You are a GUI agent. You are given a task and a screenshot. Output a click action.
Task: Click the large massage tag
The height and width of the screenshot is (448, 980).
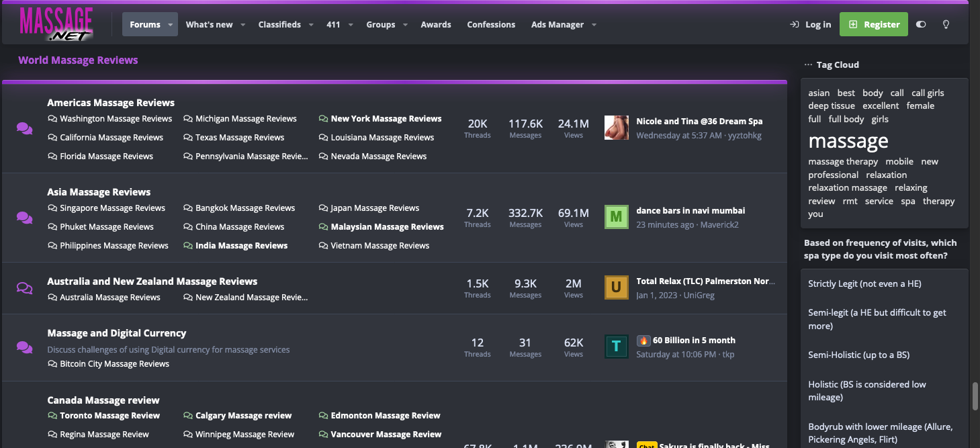848,141
